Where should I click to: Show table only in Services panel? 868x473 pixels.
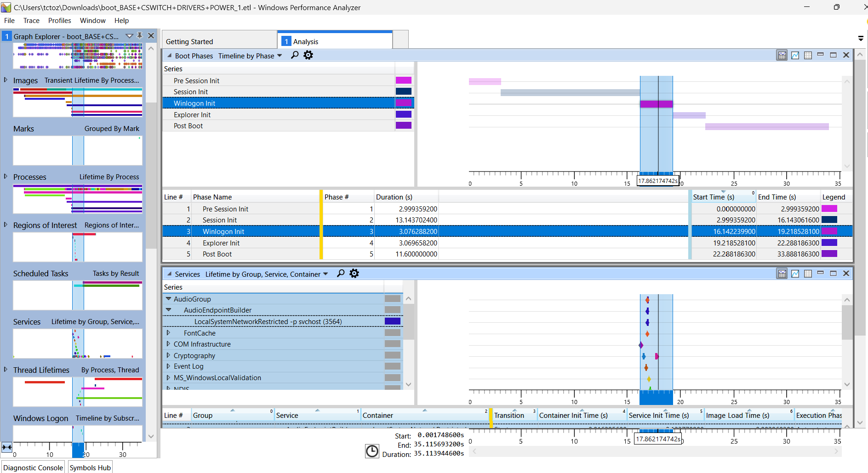click(x=808, y=274)
